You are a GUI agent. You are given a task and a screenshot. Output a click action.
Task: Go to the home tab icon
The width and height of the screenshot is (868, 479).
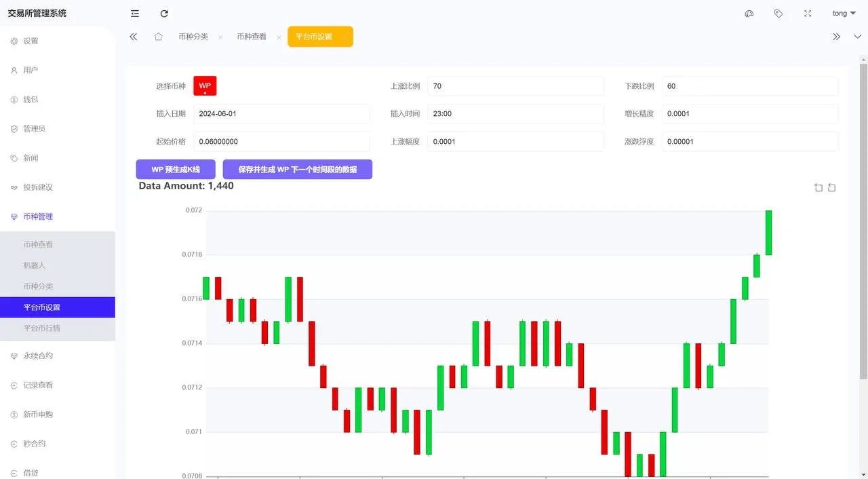pyautogui.click(x=158, y=37)
